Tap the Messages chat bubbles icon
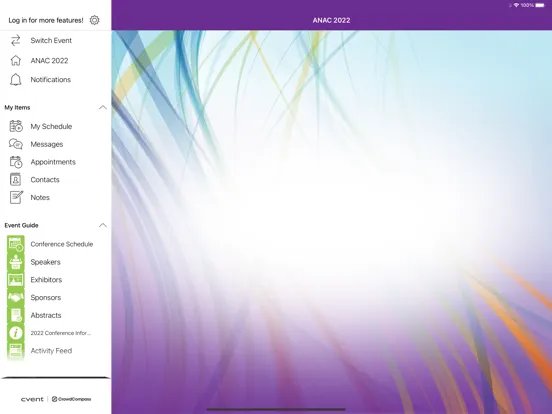Screen dimensions: 552x414 [x=16, y=144]
